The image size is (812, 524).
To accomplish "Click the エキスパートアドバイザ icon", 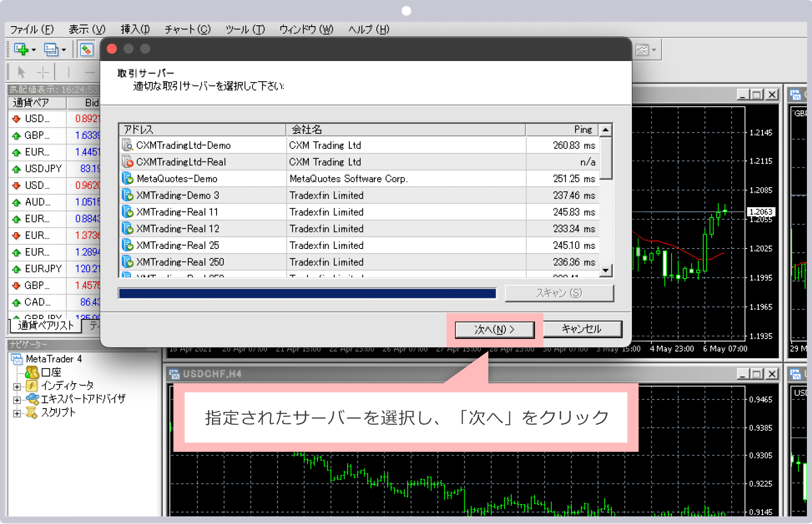I will point(33,398).
